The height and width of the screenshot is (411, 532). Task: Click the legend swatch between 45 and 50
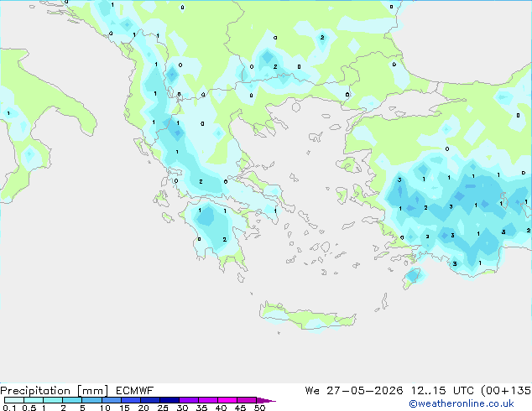247,400
